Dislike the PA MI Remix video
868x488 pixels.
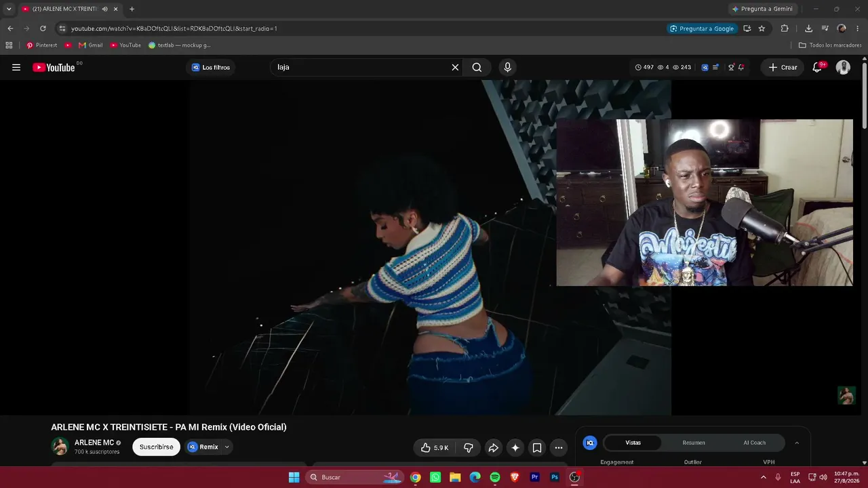click(468, 447)
